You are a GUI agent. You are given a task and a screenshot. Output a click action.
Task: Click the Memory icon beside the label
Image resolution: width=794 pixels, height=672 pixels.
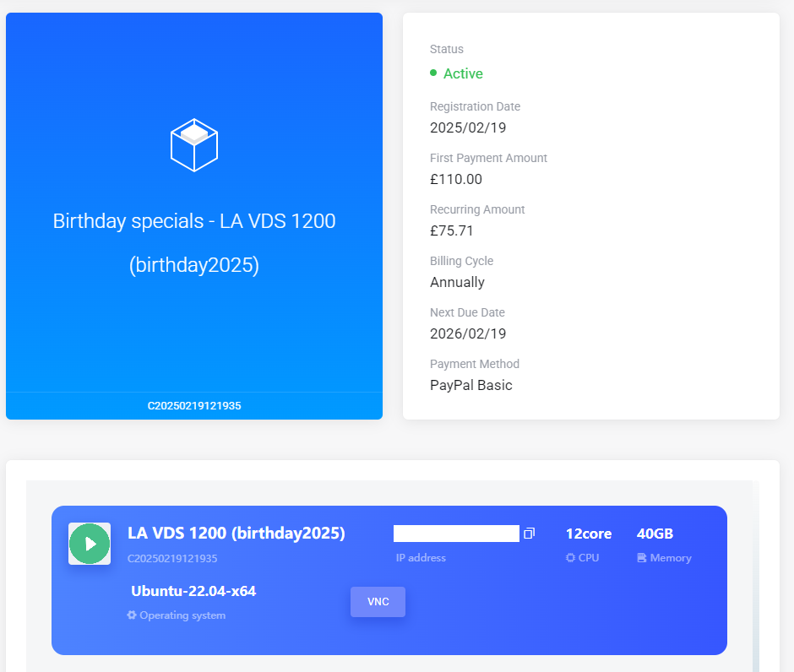[642, 558]
